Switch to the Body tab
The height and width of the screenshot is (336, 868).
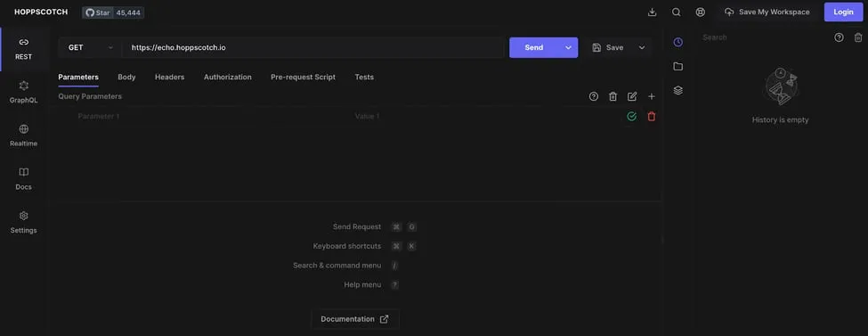pos(126,77)
